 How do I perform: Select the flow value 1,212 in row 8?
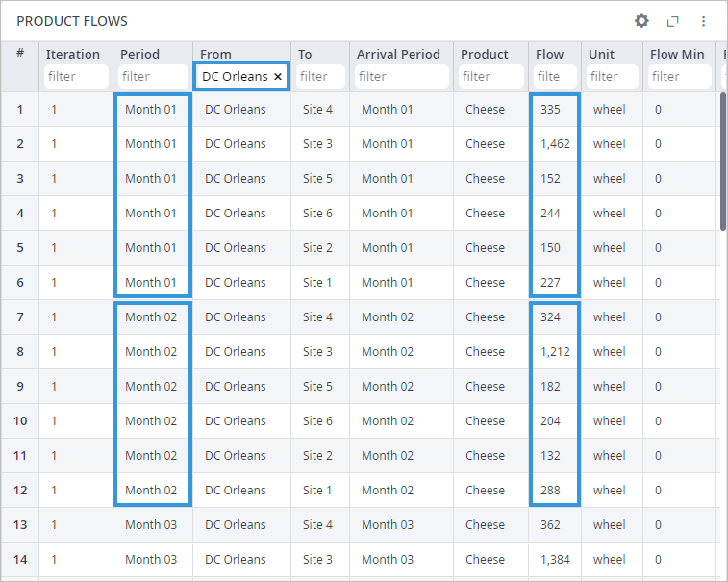coord(555,352)
